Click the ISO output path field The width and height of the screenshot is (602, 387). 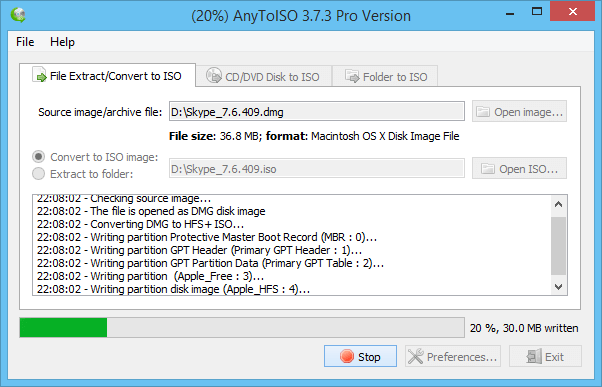pos(317,168)
